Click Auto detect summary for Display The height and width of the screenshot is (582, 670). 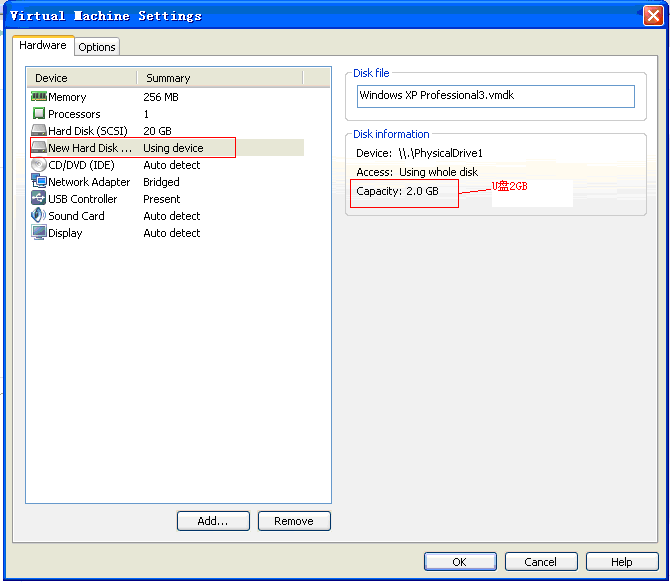click(x=172, y=233)
